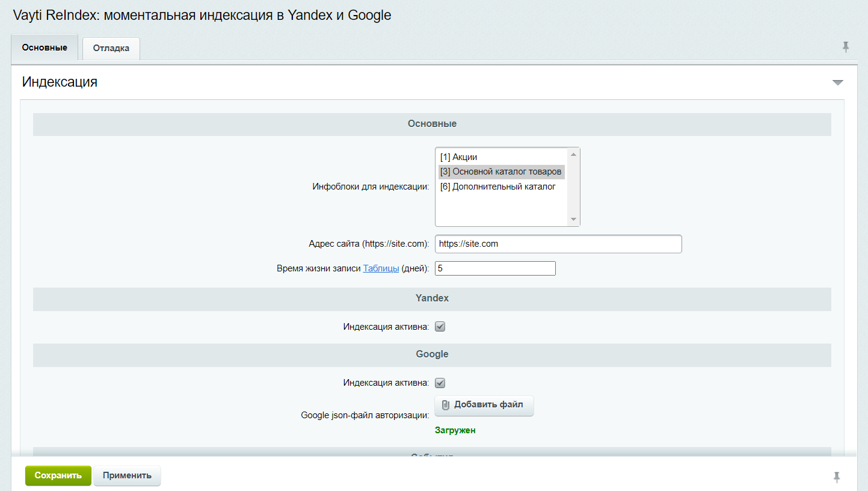Open the Таблицы link

click(x=381, y=268)
